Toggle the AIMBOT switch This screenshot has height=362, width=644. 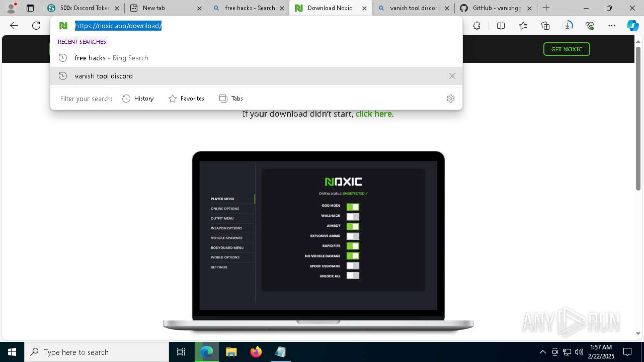pos(353,227)
